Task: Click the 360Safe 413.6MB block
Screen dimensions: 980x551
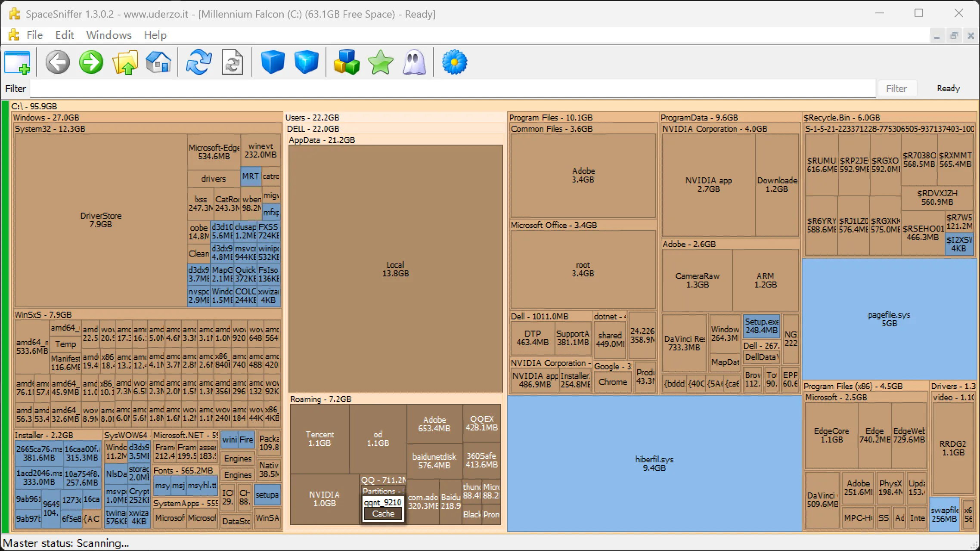Action: [481, 460]
